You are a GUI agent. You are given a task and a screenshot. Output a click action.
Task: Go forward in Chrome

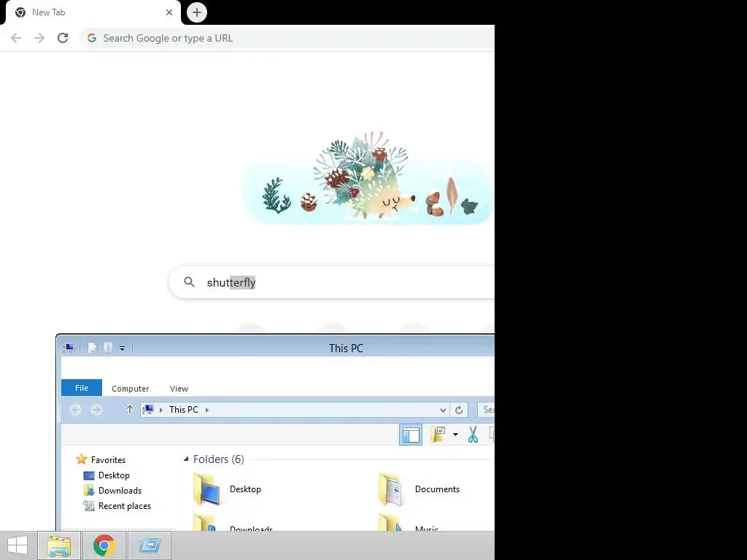point(39,38)
